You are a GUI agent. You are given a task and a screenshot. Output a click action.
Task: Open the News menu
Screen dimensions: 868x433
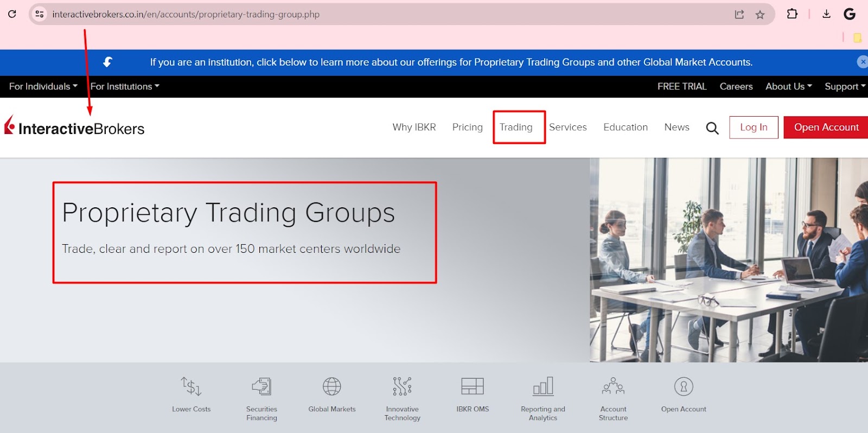[677, 127]
